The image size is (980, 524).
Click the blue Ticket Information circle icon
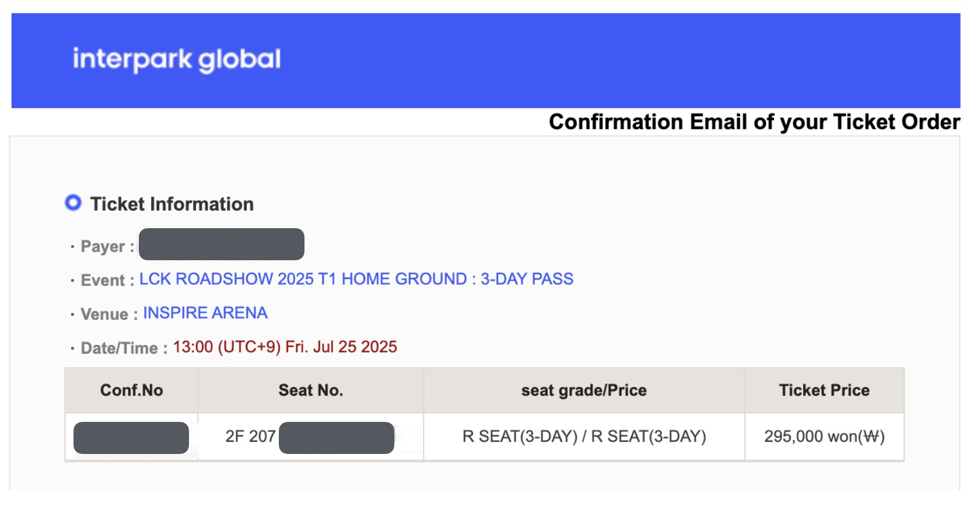[73, 202]
